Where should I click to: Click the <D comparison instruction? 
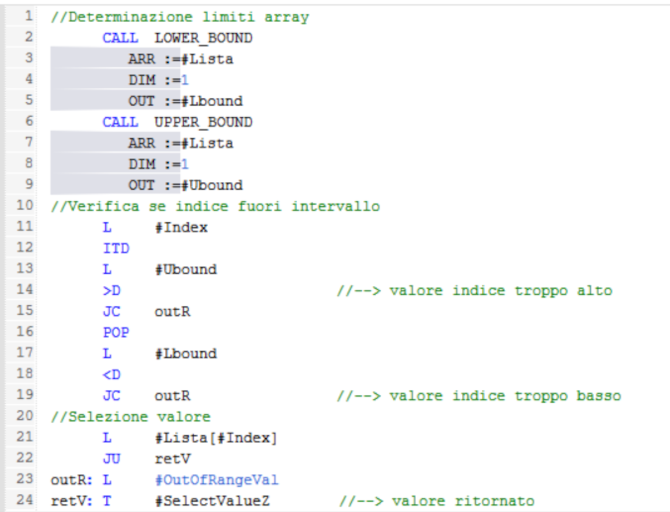point(110,374)
